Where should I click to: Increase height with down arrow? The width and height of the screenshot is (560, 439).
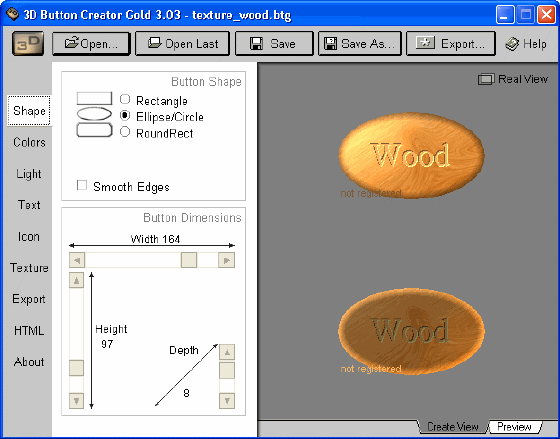point(76,401)
